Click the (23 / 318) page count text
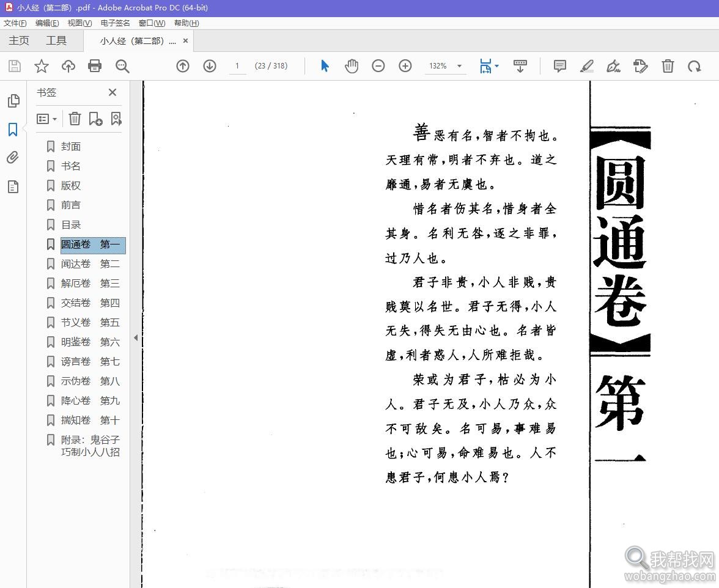This screenshot has height=588, width=719. (x=271, y=66)
